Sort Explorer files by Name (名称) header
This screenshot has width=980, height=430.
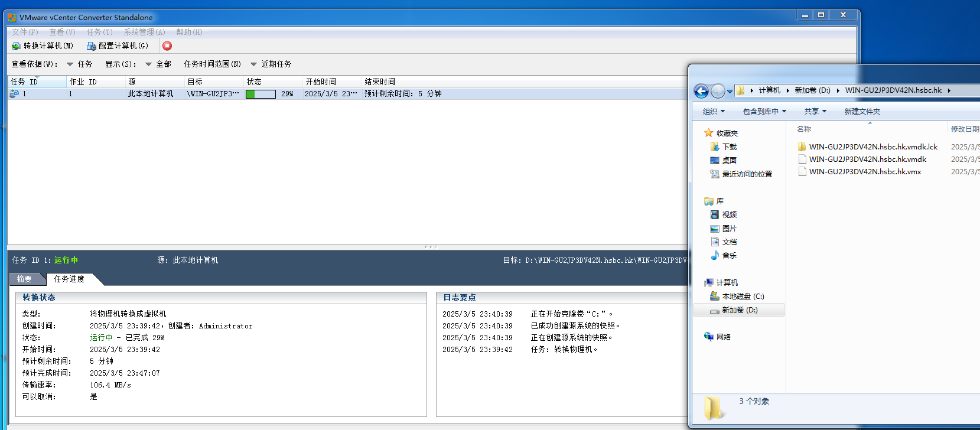point(803,129)
